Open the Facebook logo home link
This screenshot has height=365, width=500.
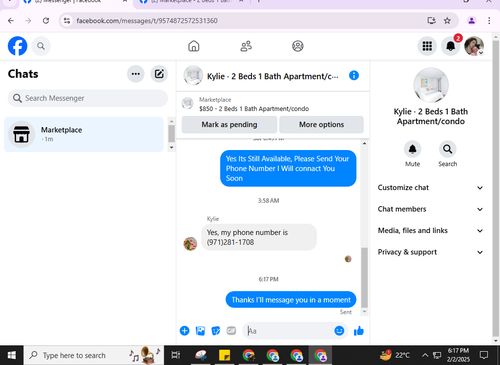(x=17, y=46)
